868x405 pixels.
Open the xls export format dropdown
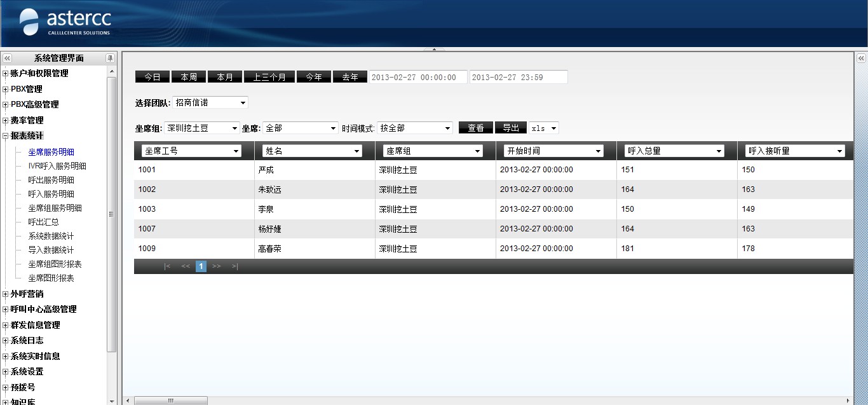544,128
